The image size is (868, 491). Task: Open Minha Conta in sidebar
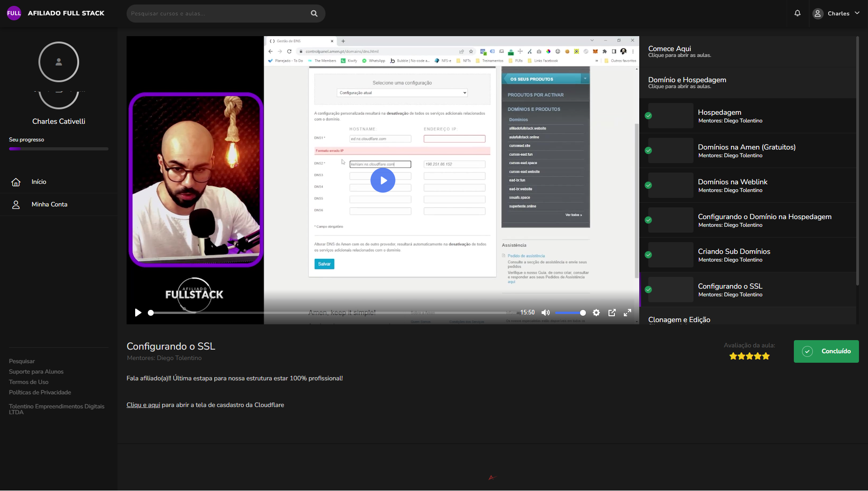[x=49, y=205]
